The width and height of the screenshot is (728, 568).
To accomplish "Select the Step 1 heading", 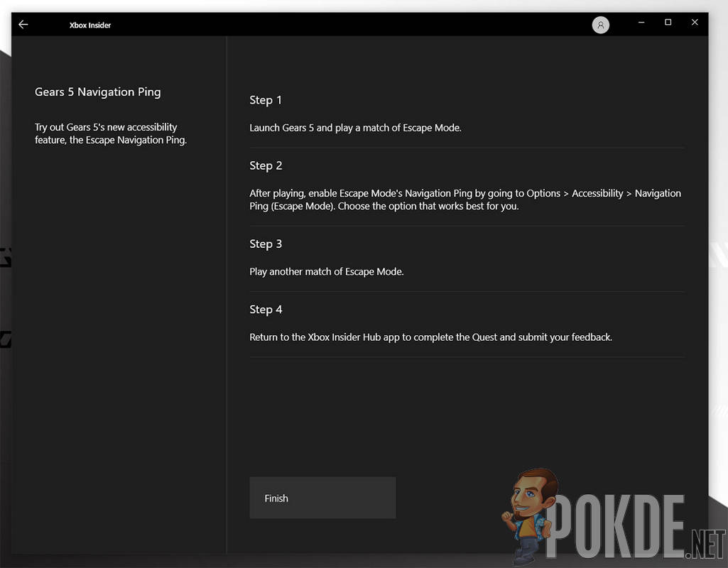I will pos(266,100).
